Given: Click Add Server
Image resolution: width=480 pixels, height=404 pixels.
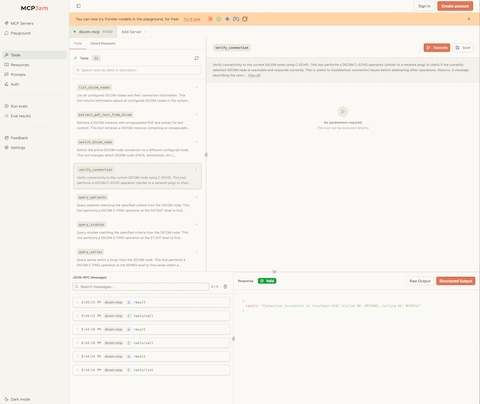Looking at the screenshot, I should click(x=134, y=32).
